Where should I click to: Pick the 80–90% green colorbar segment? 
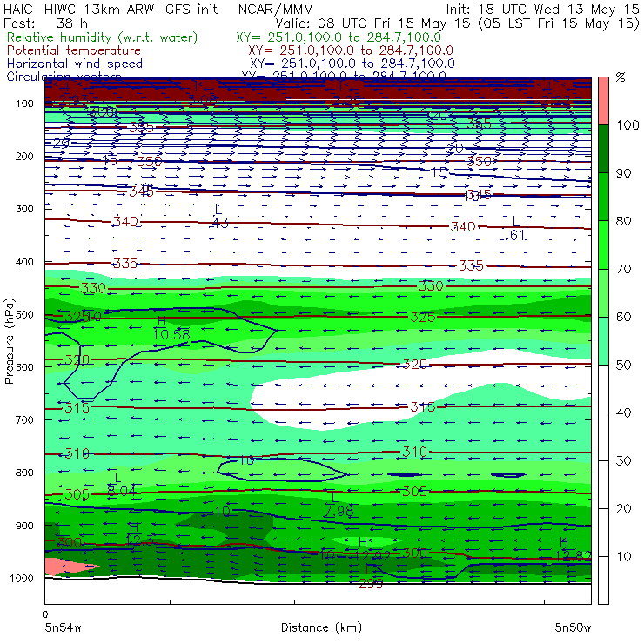(603, 197)
